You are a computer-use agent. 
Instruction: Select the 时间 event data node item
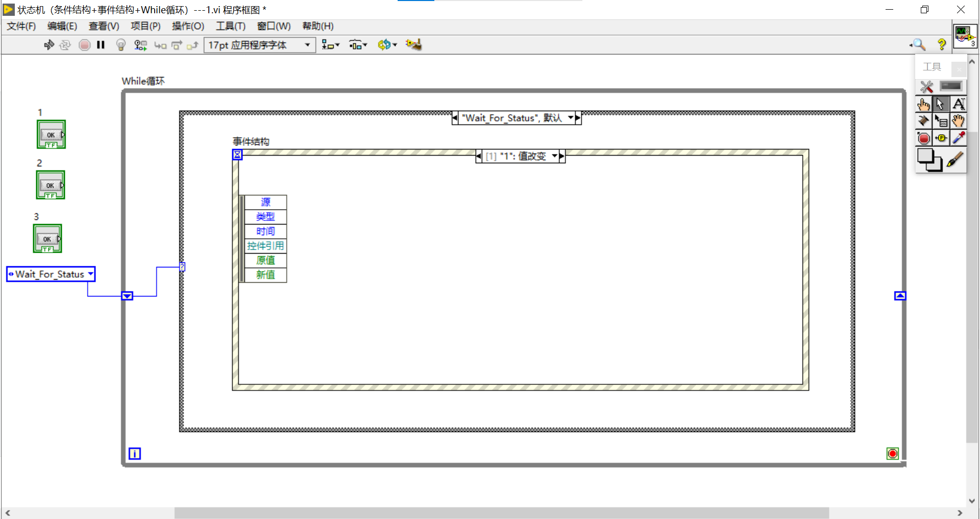(265, 231)
